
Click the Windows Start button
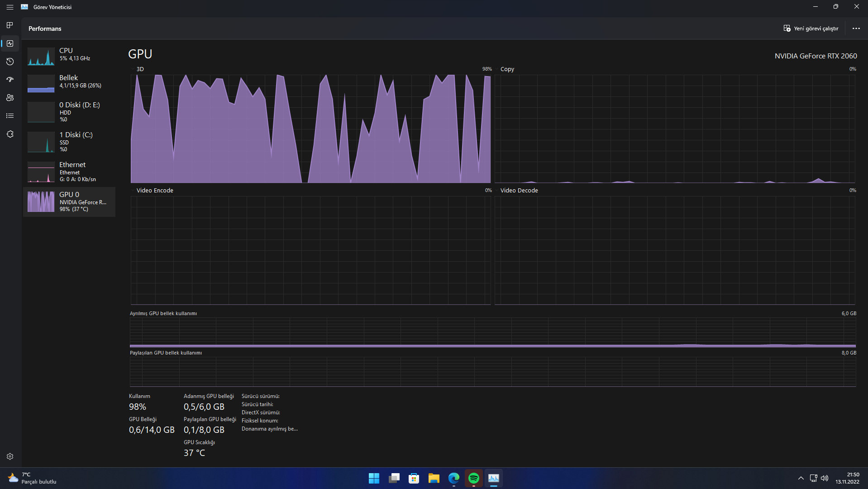tap(374, 478)
